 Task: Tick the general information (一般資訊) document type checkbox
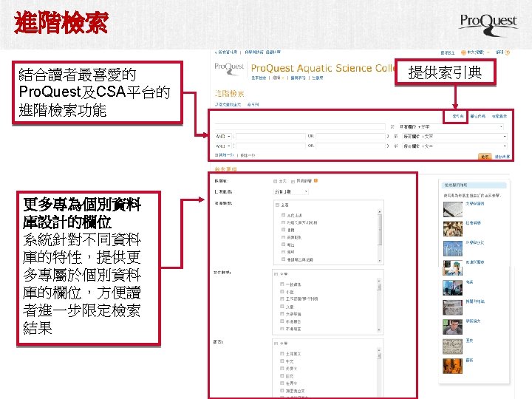[x=282, y=284]
